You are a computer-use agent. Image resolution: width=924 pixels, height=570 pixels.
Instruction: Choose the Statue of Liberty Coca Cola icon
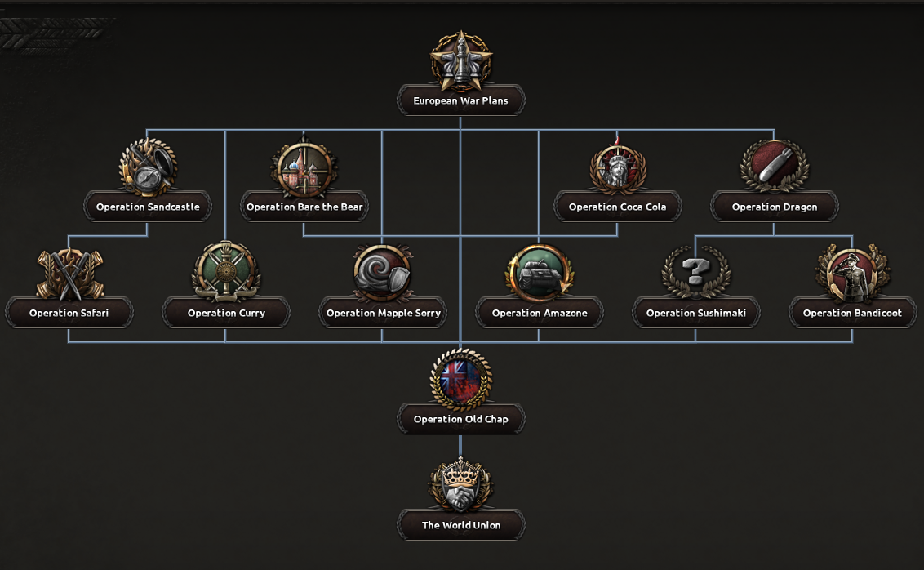[x=618, y=167]
